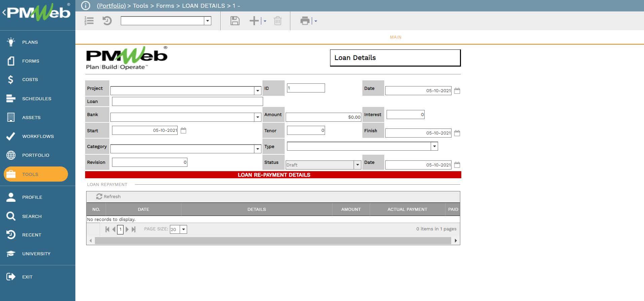The image size is (644, 301).
Task: Switch to the MAIN tab
Action: (x=395, y=37)
